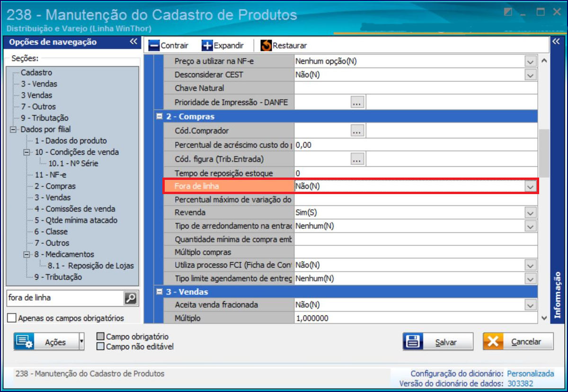Screen dimensions: 568x392
Task: Click the Múltiplo value 1,000000
Action: (x=312, y=318)
